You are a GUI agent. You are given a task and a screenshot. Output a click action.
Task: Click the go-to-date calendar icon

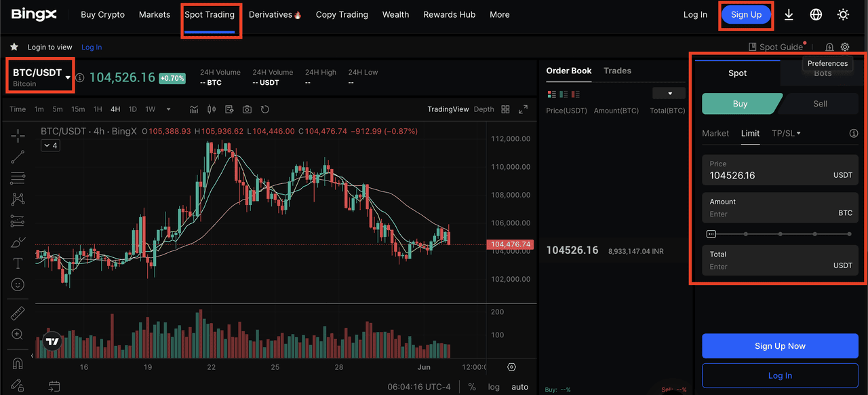(54, 387)
